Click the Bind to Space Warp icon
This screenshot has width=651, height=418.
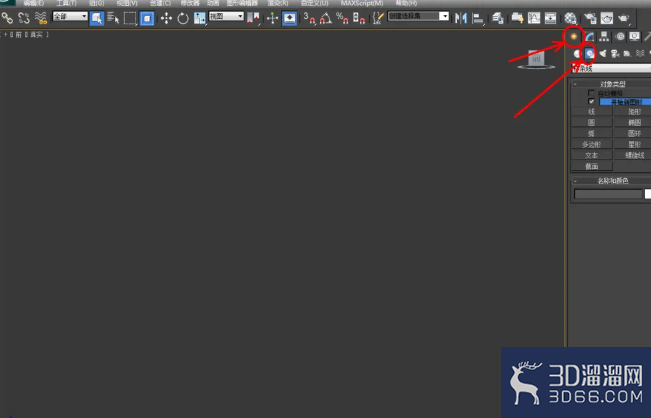click(x=41, y=18)
